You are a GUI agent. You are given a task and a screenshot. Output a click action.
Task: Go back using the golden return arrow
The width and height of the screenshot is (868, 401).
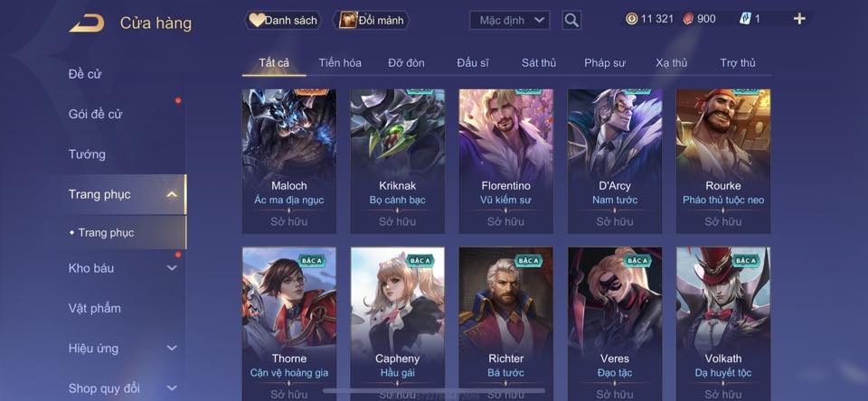(87, 23)
